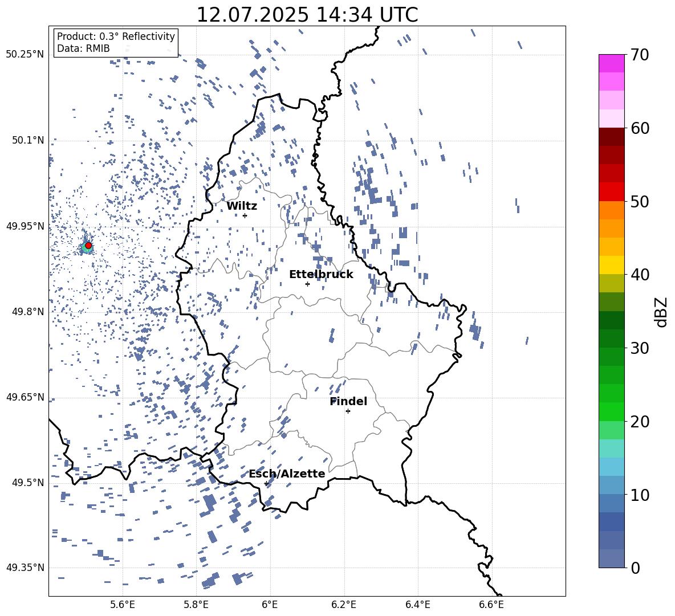Click the Findel city label
This screenshot has width=675, height=616.
click(x=348, y=401)
